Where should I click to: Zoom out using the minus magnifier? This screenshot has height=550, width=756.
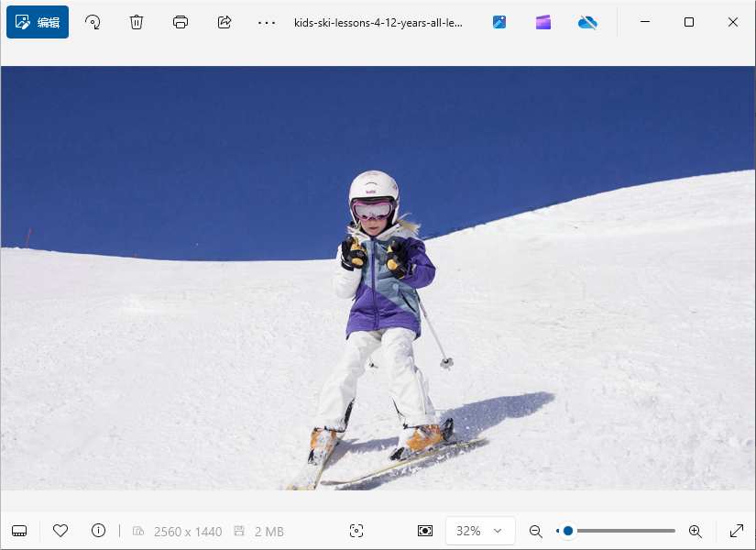536,531
